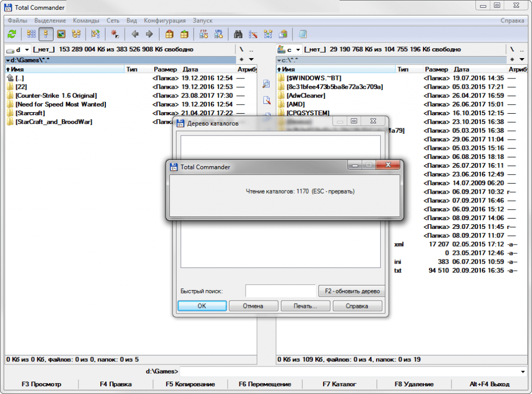Click the left panel favorites asterisk button
This screenshot has height=394, width=532.
tap(242, 60)
